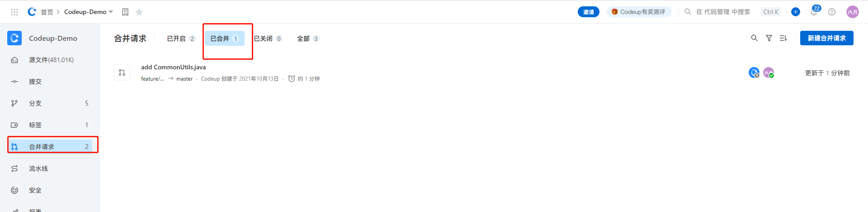Star the Codeup-Demo repository
The width and height of the screenshot is (868, 212).
coord(139,12)
